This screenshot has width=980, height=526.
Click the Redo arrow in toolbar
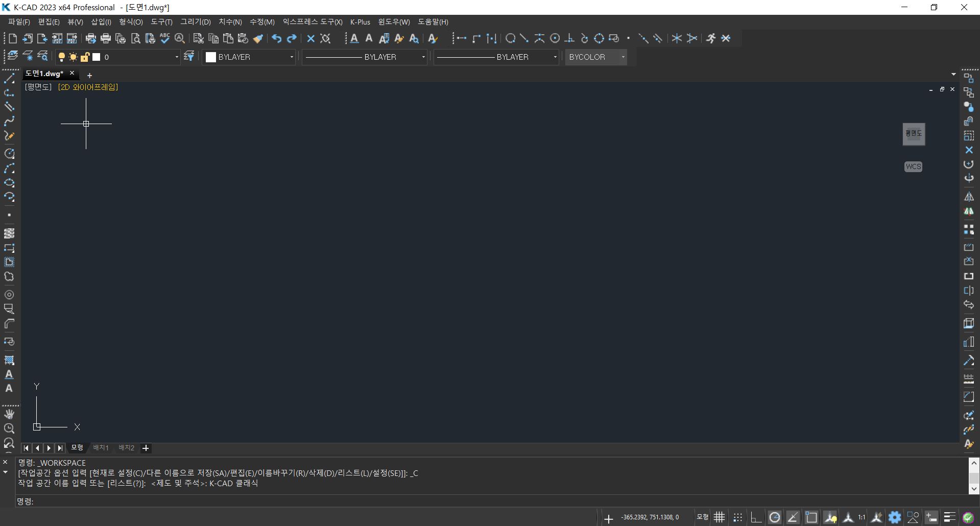[x=292, y=38]
